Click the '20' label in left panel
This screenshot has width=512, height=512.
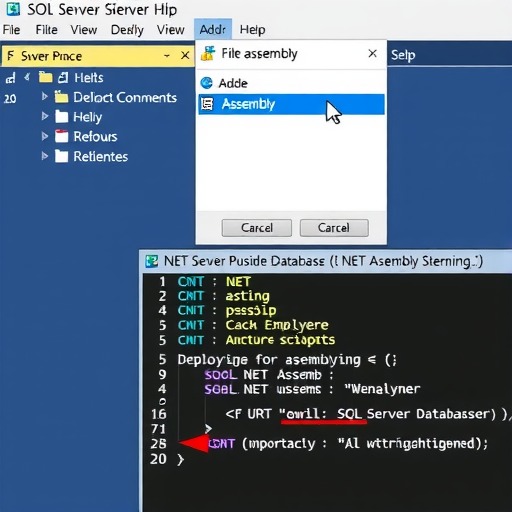10,99
